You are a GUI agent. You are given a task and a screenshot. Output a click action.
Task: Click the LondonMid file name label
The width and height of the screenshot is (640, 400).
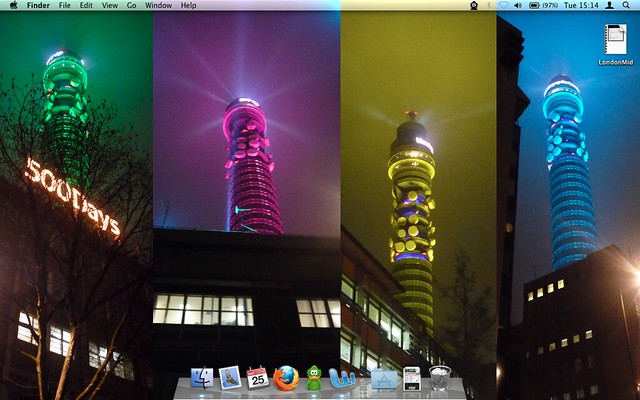click(x=616, y=62)
